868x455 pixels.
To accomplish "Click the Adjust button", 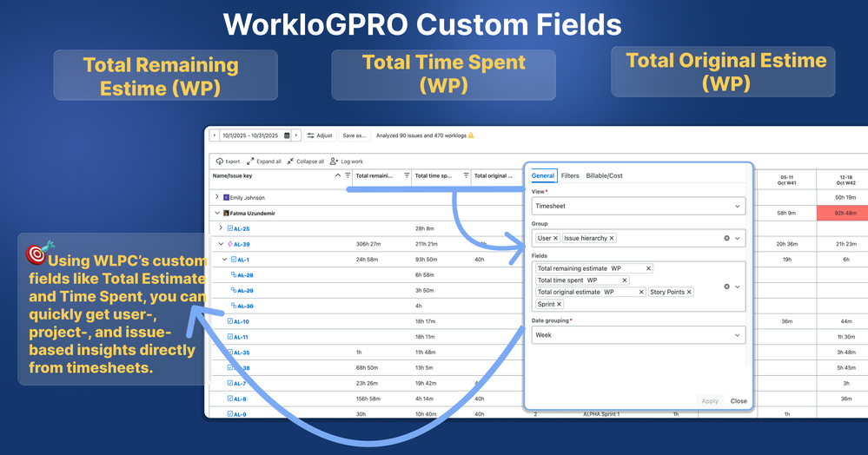I will [320, 135].
